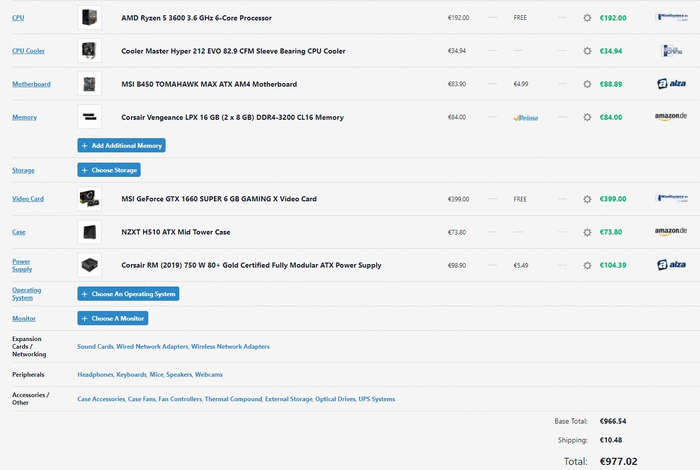Browse Headphones peripherals
This screenshot has height=470, width=700.
95,374
